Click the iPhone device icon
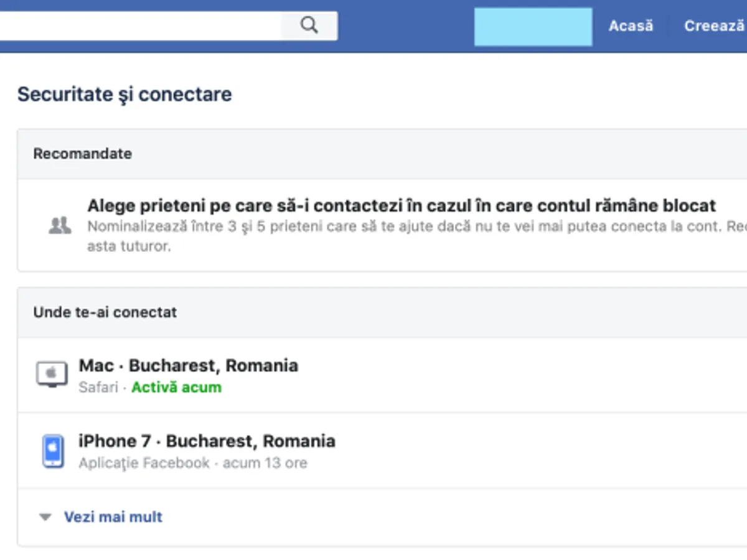The height and width of the screenshot is (560, 747). click(53, 451)
